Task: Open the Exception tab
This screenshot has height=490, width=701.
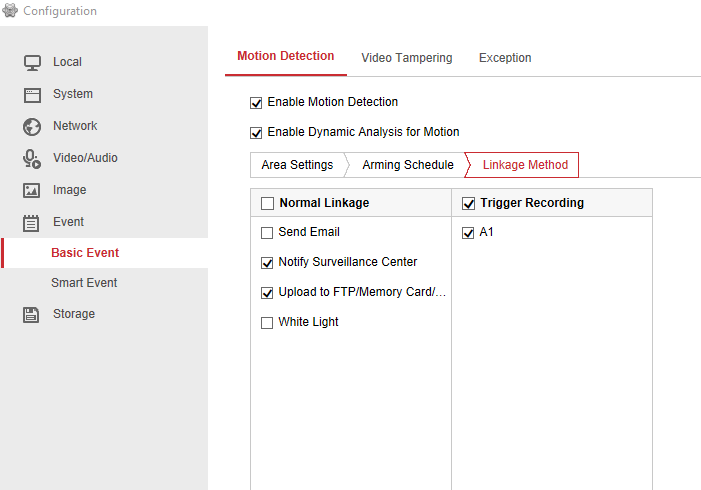Action: click(x=505, y=58)
